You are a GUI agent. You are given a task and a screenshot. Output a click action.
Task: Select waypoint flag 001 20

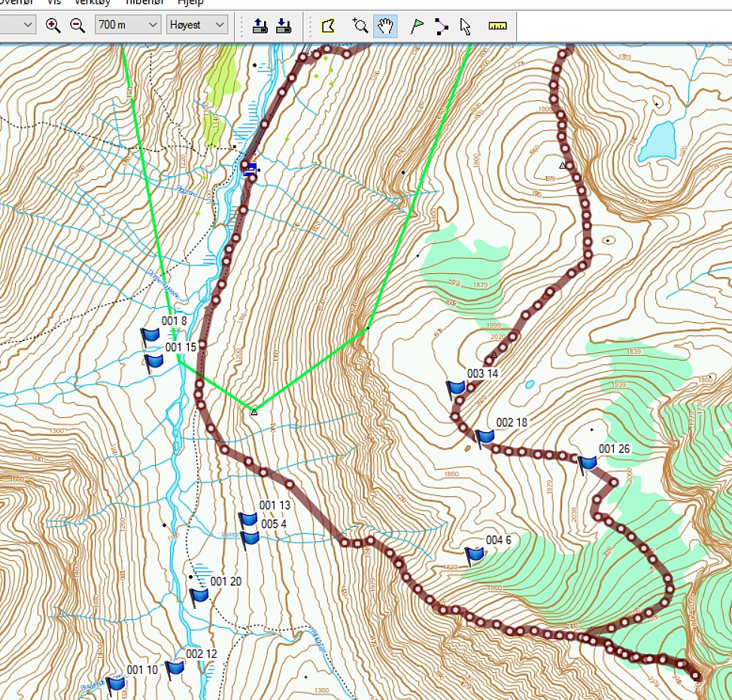tap(199, 597)
